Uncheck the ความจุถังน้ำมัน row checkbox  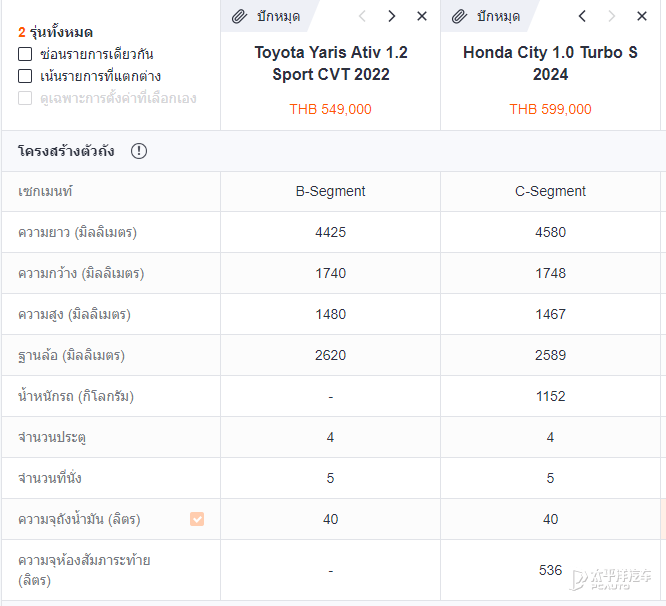click(197, 519)
